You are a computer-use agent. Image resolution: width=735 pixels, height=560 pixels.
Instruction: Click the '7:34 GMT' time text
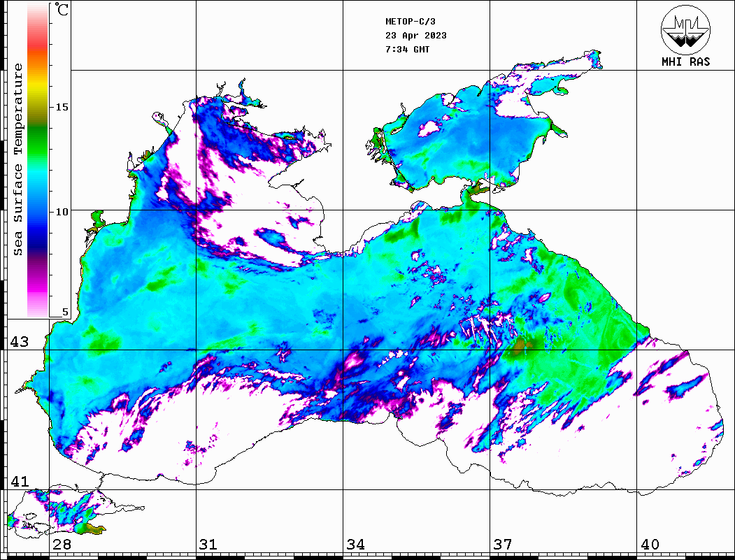[x=407, y=50]
